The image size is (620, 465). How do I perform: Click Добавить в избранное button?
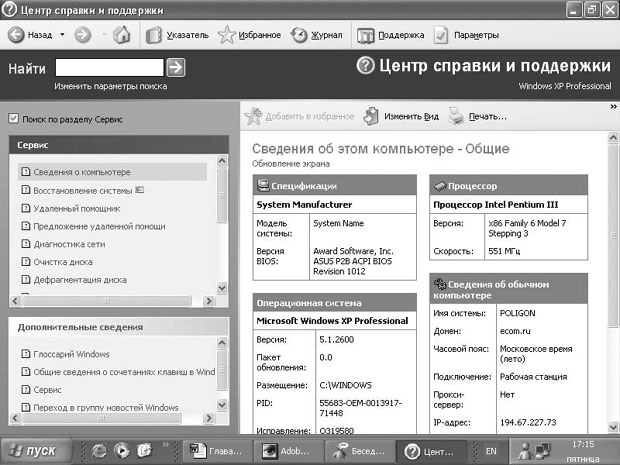299,116
